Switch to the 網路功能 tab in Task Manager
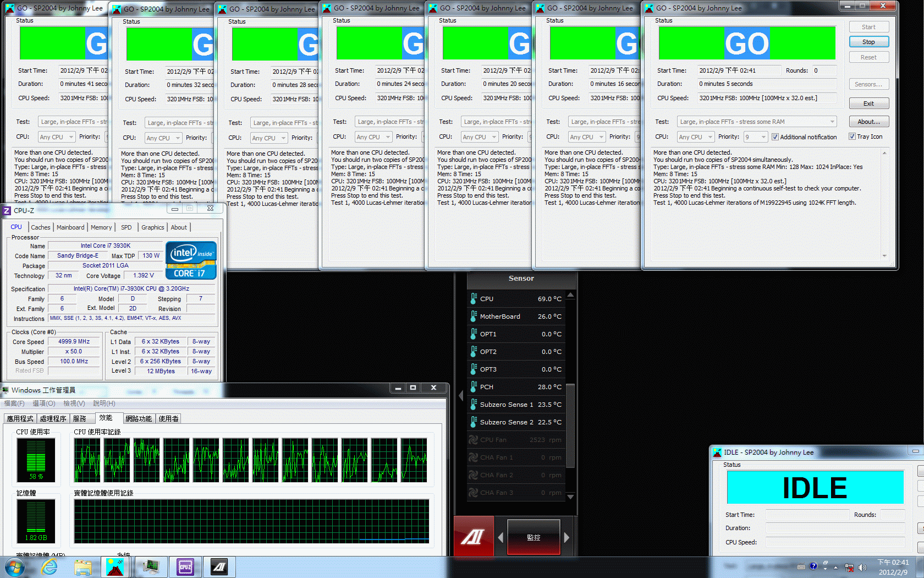Image resolution: width=924 pixels, height=578 pixels. tap(139, 419)
